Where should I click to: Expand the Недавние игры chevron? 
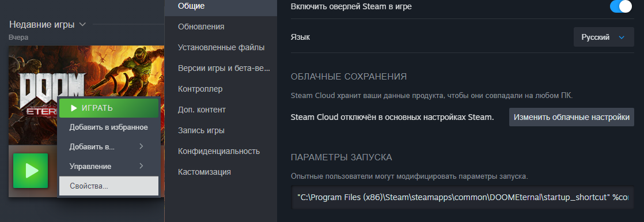tap(82, 24)
